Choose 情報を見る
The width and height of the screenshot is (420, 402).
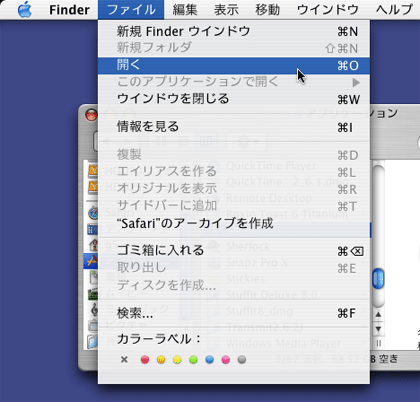pos(234,127)
